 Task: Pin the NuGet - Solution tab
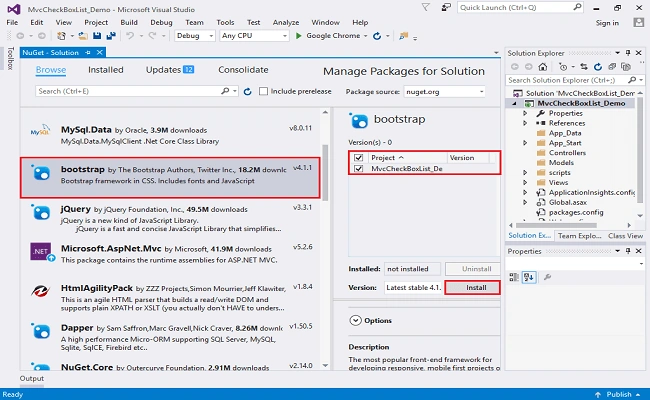[88, 53]
